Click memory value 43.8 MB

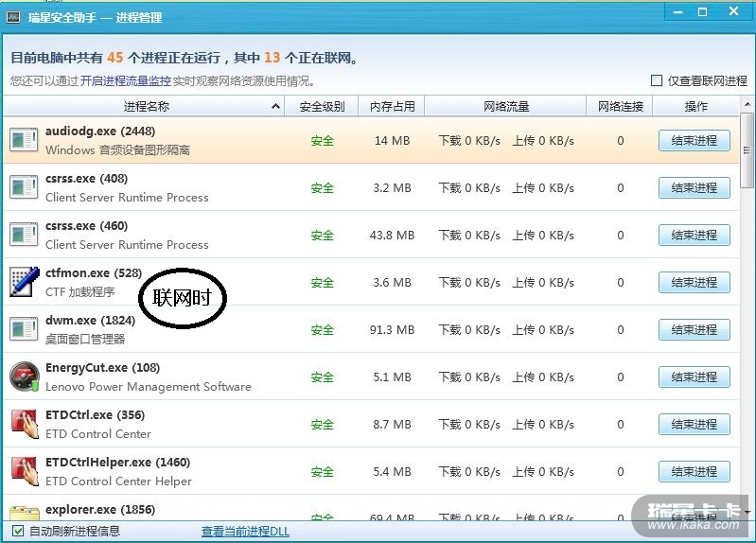click(x=392, y=236)
